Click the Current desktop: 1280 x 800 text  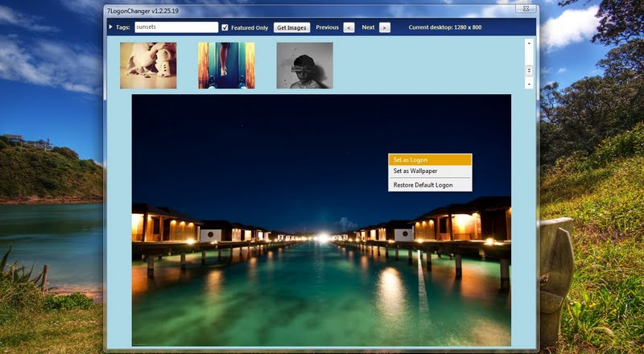(445, 27)
